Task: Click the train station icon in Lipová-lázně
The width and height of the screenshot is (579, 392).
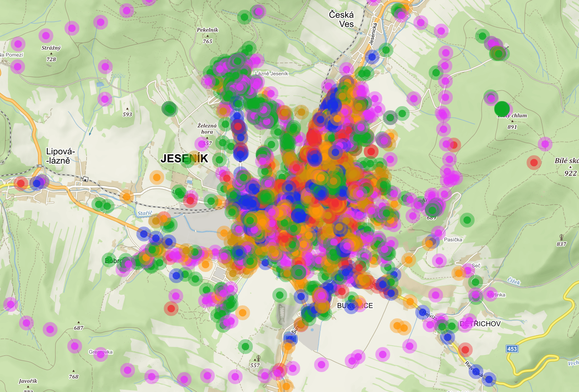Action: pyautogui.click(x=85, y=179)
